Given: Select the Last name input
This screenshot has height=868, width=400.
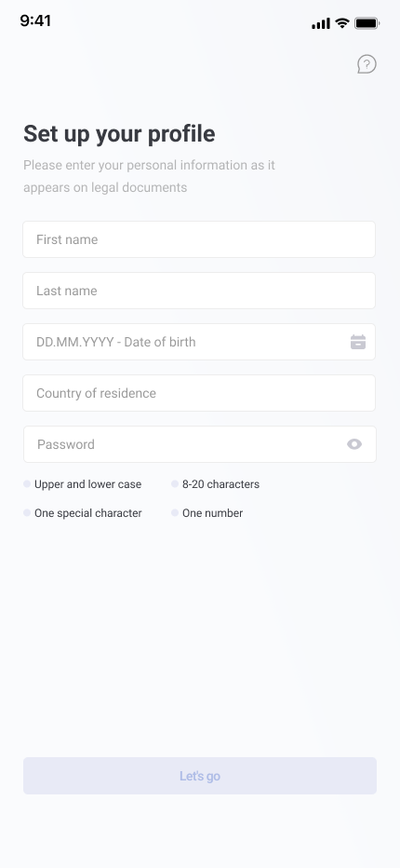Looking at the screenshot, I should [x=199, y=291].
